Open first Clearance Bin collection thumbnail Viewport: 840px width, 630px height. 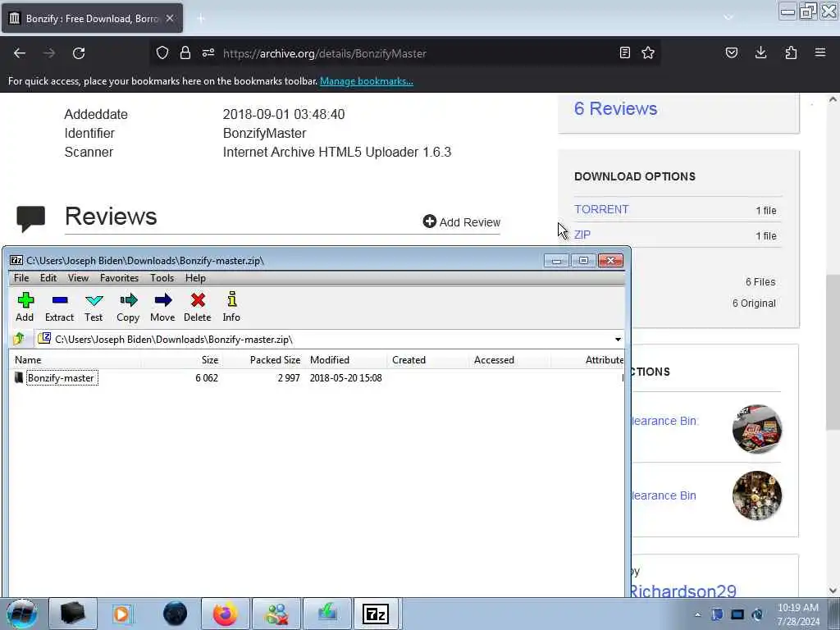pos(757,428)
